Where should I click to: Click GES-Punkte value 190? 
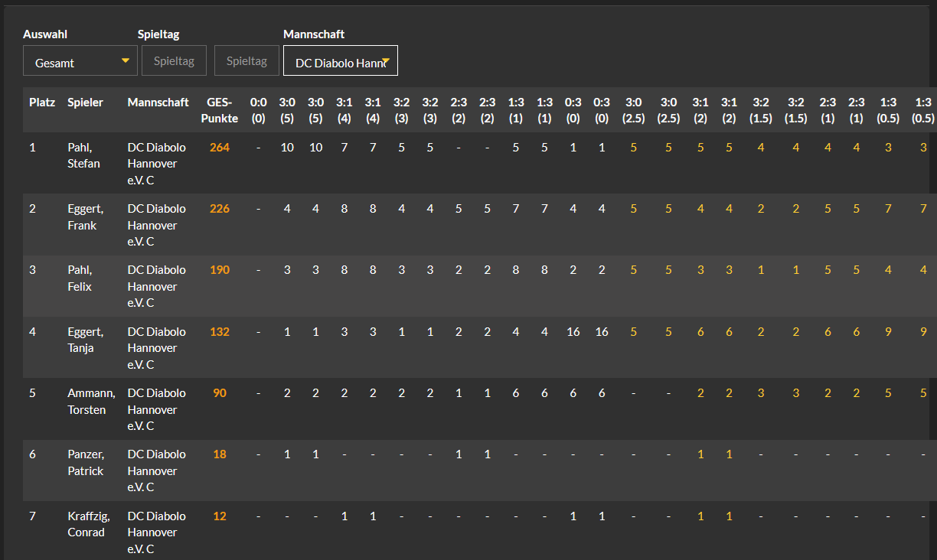point(220,270)
